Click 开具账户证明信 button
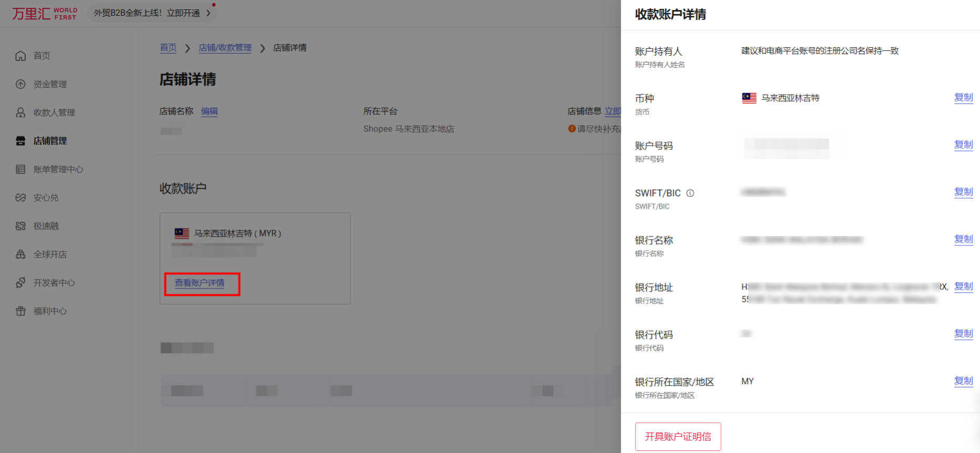 click(x=677, y=437)
